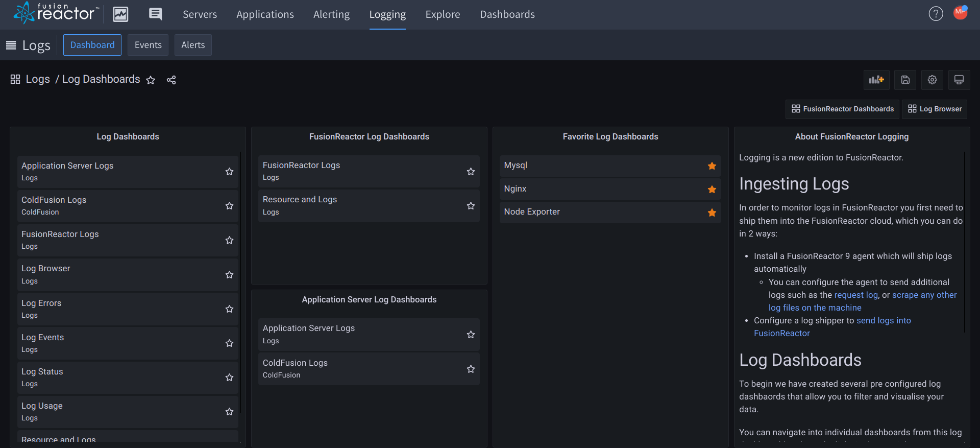This screenshot has height=448, width=980.
Task: Star Application Server Logs in Log Dashboards panel
Action: click(229, 172)
